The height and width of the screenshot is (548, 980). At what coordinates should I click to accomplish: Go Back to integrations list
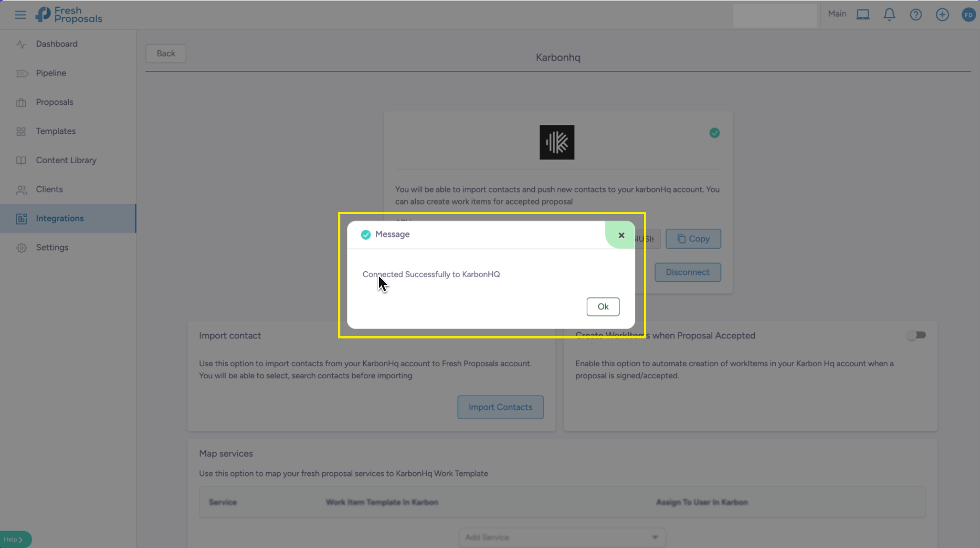166,53
